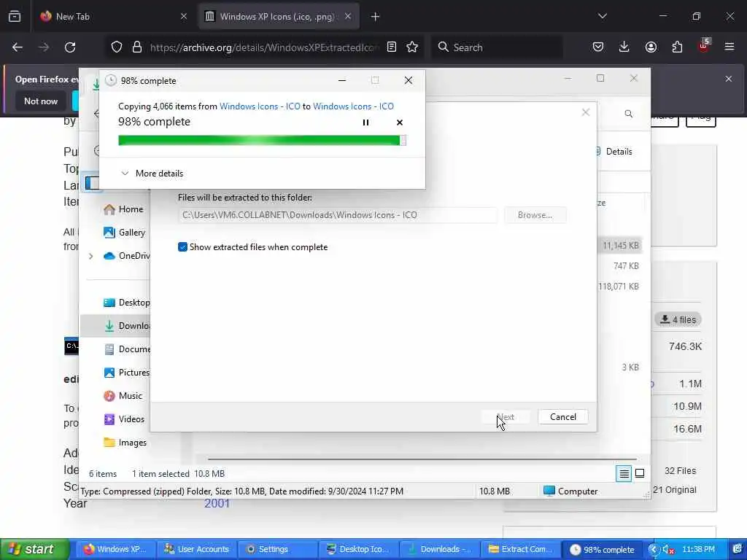
Task: Click Explorer search magnifier icon
Action: [628, 114]
